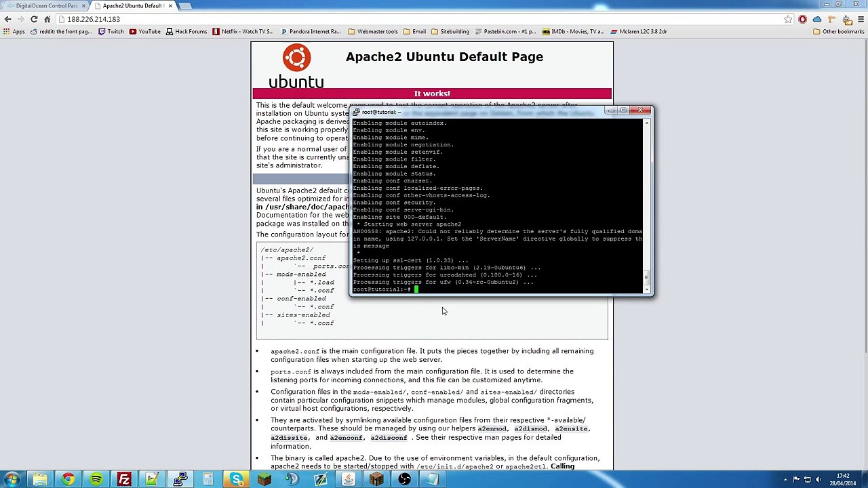Screen dimensions: 868x488
Task: Click 'apache2.conf' in the config tree
Action: 301,258
